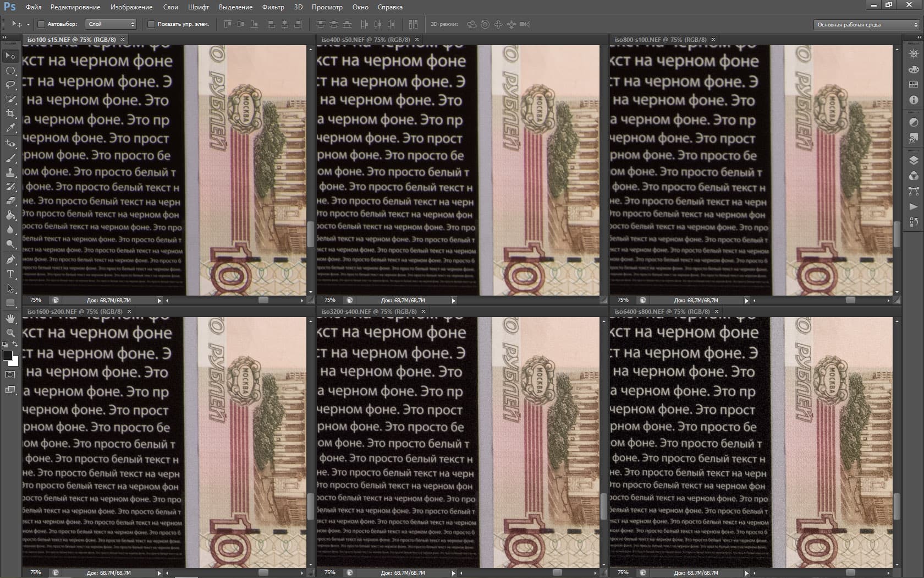Select the Rectangle shape tool
This screenshot has height=578, width=924.
[x=10, y=302]
